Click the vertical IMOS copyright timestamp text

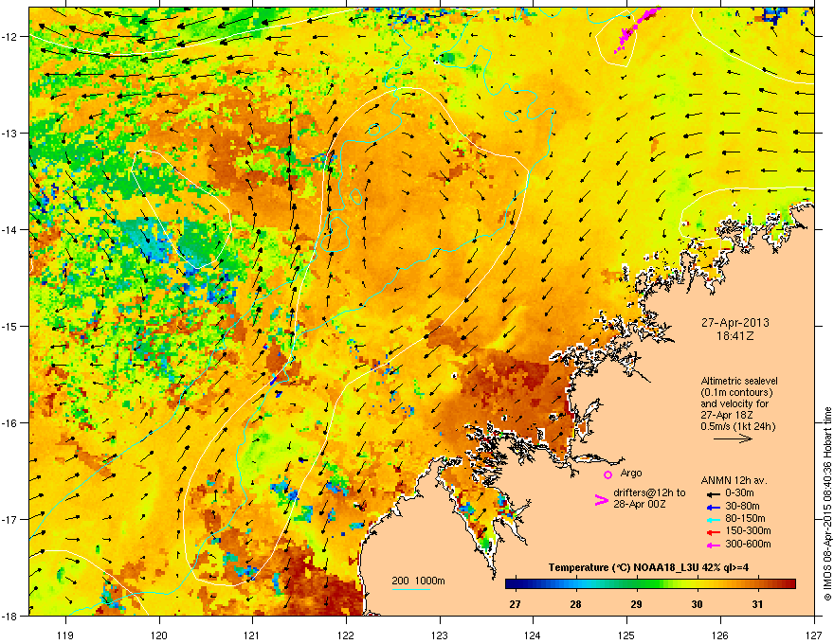pyautogui.click(x=827, y=503)
